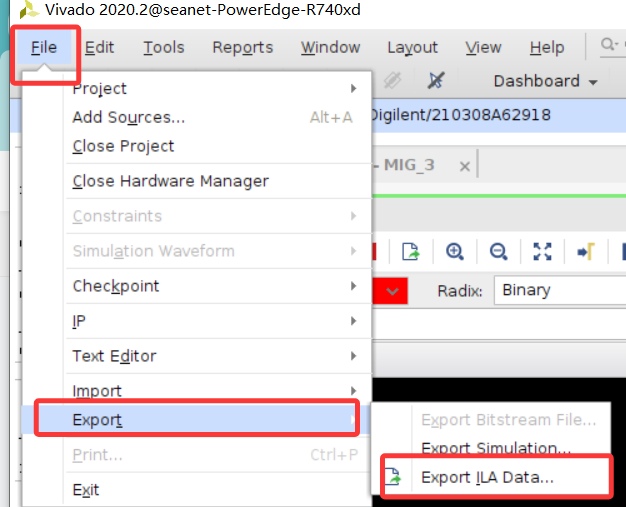Open the Edit menu
Screen dimensions: 626x507
click(x=99, y=48)
